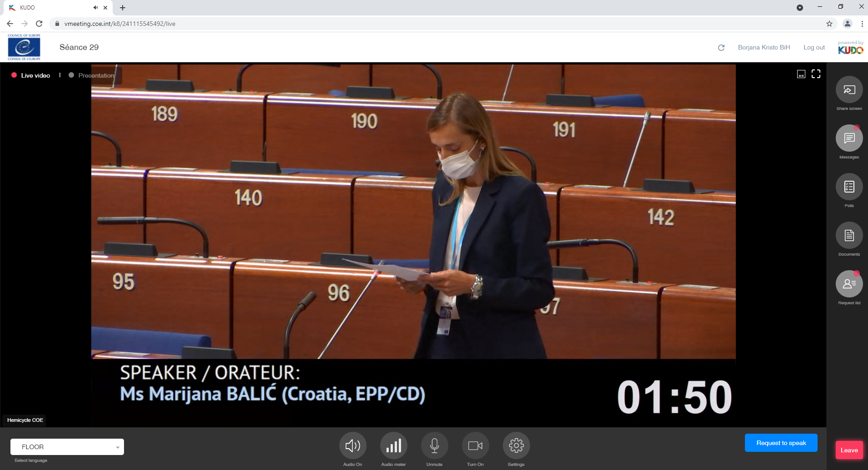868x470 pixels.
Task: Click the Request to speak button
Action: click(781, 443)
